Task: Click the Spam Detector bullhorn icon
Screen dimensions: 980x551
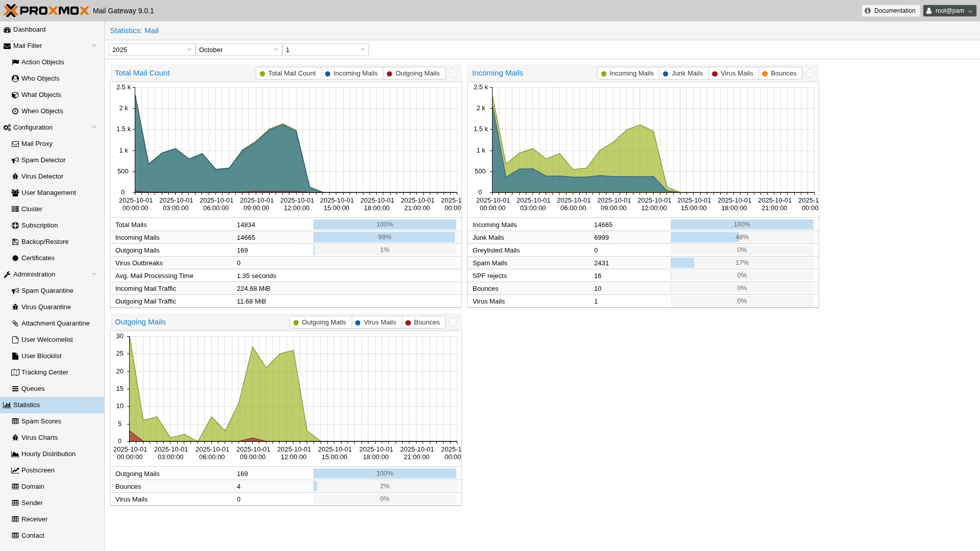Action: (15, 160)
